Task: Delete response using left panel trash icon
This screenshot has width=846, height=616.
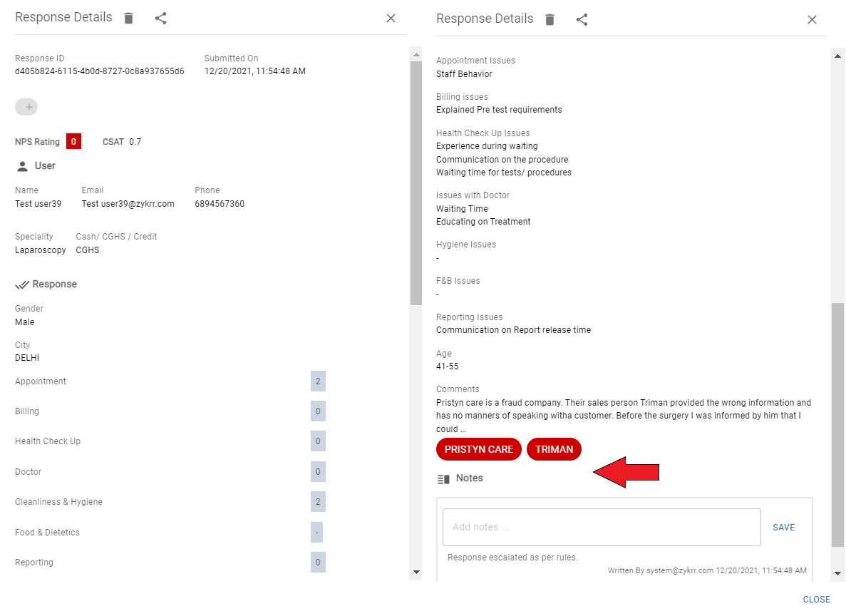Action: tap(128, 19)
